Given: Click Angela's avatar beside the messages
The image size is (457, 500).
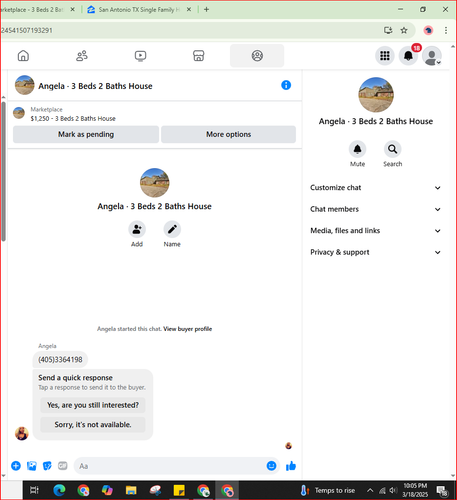Looking at the screenshot, I should coord(22,433).
